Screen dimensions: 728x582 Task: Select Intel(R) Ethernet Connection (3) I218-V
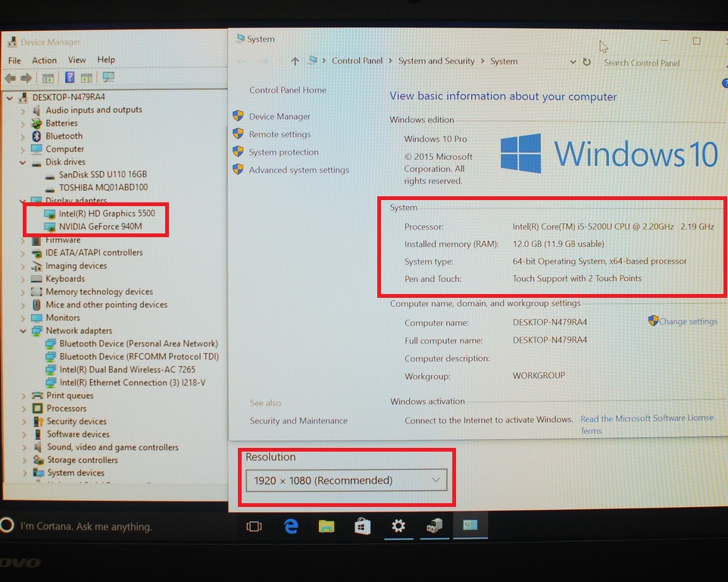133,383
